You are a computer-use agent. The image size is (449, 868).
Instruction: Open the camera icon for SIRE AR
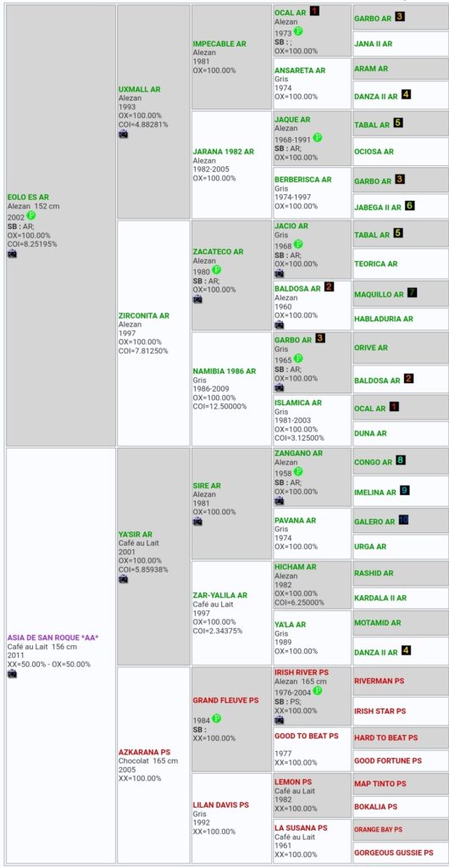(197, 521)
